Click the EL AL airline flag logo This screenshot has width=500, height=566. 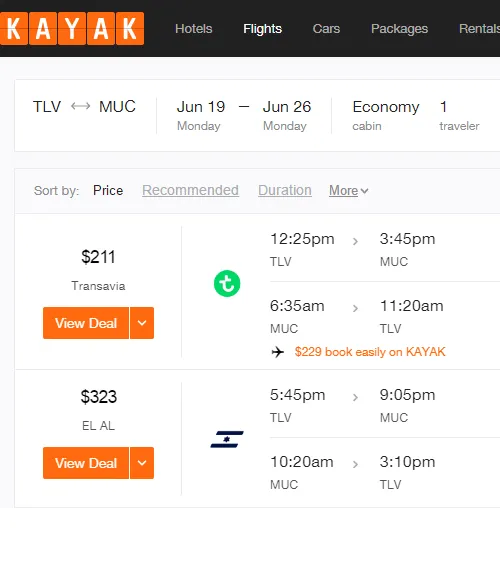227,439
